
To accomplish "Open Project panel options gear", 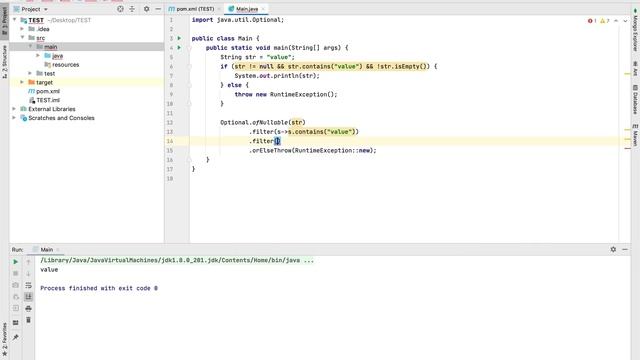I will pos(146,9).
